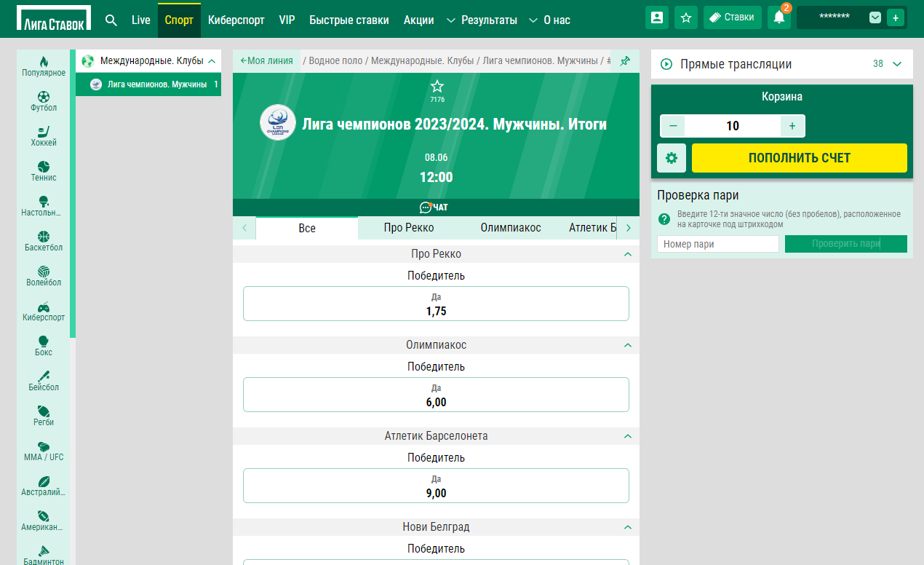Click the Номер пари input field
This screenshot has height=565, width=924.
(x=718, y=244)
